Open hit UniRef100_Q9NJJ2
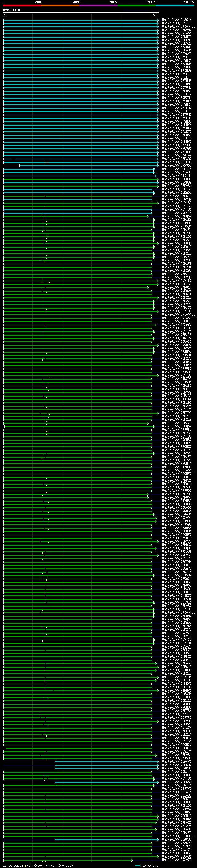Image resolution: width=197 pixels, height=868 pixels. [176, 772]
